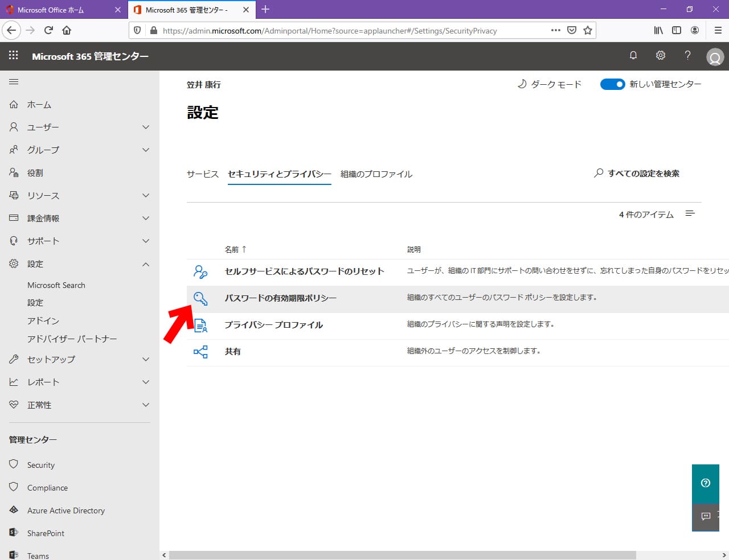Click browser back button

pos(11,30)
